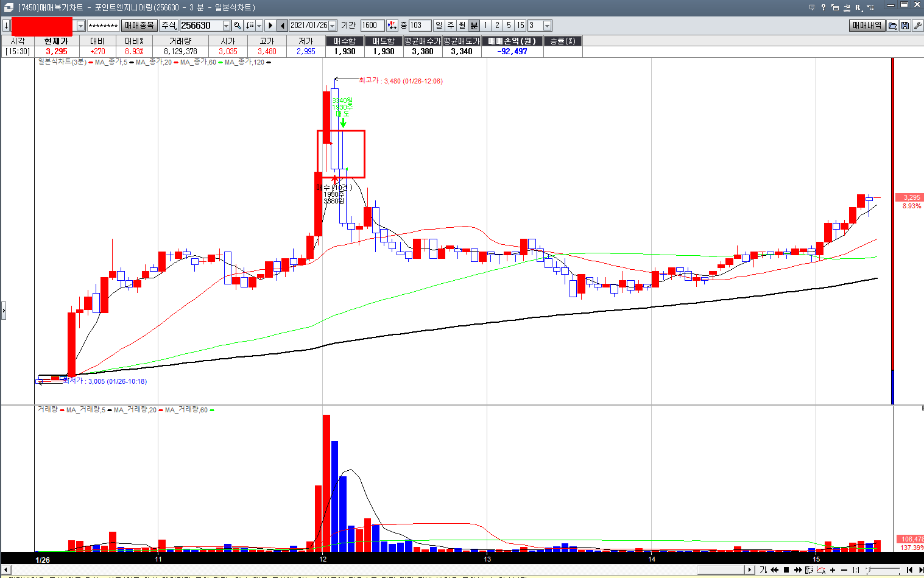Open the minute interval dropdown showing 3
This screenshot has width=924, height=578.
[547, 26]
